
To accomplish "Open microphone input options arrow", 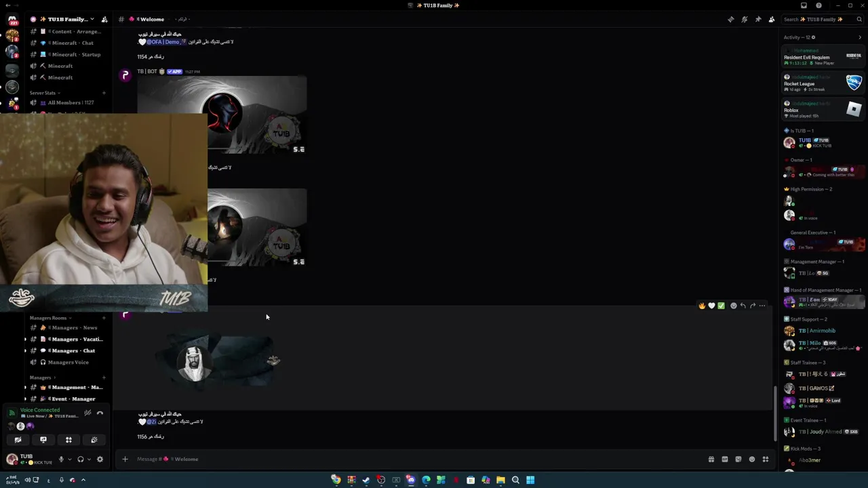I will click(69, 460).
